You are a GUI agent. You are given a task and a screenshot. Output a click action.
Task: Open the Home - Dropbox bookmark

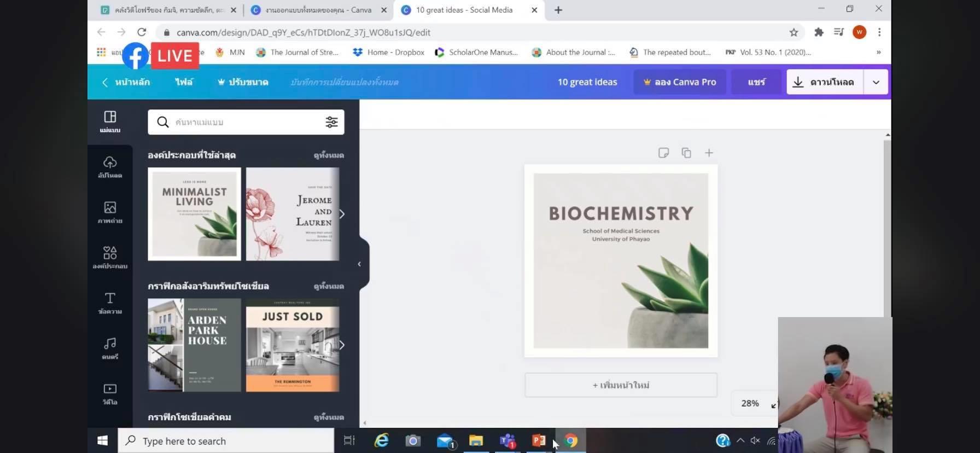pyautogui.click(x=389, y=53)
